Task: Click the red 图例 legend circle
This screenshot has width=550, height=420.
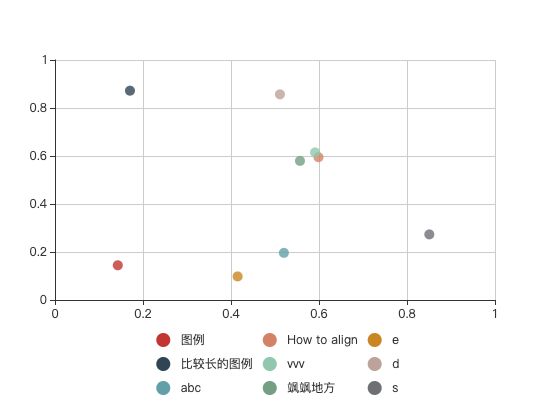Action: pyautogui.click(x=163, y=340)
